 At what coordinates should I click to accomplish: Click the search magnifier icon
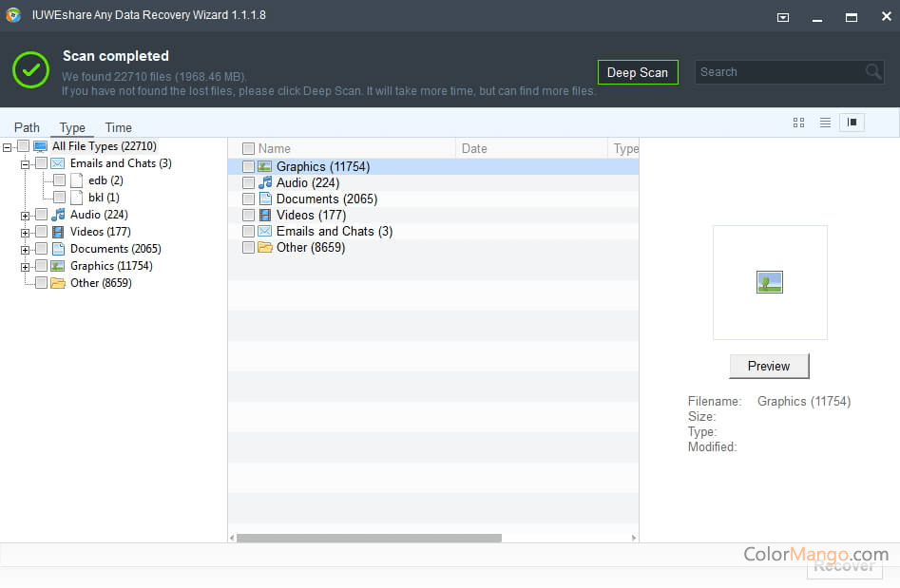click(873, 72)
